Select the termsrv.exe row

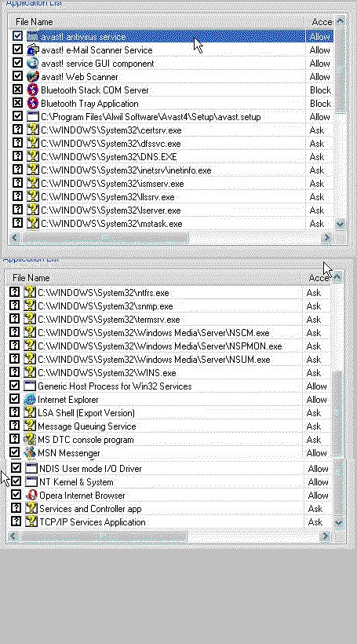tap(168, 320)
